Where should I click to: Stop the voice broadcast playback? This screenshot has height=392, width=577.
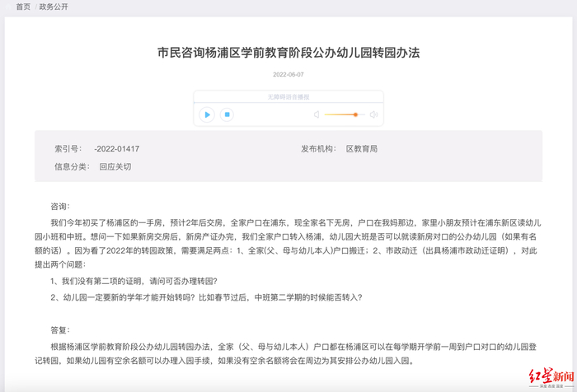coord(227,114)
